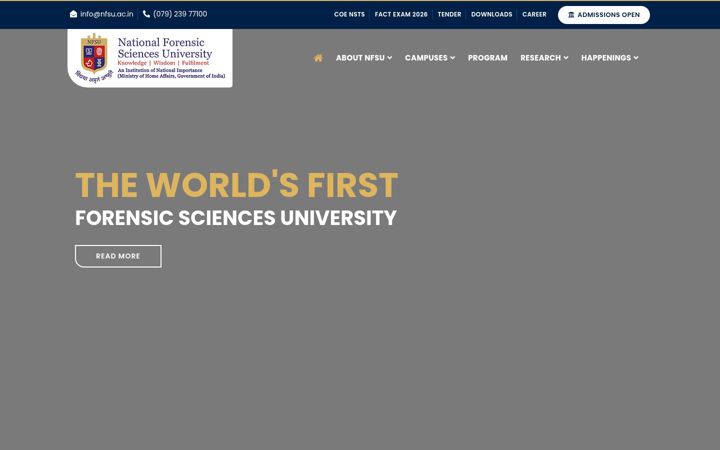
Task: Open the National Forensic Sciences University logo
Action: (150, 58)
